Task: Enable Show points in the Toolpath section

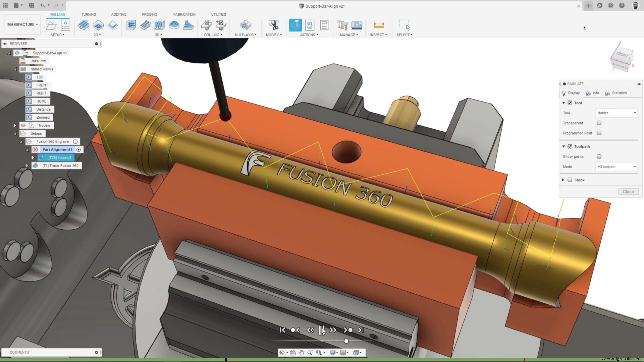Action: click(x=599, y=156)
